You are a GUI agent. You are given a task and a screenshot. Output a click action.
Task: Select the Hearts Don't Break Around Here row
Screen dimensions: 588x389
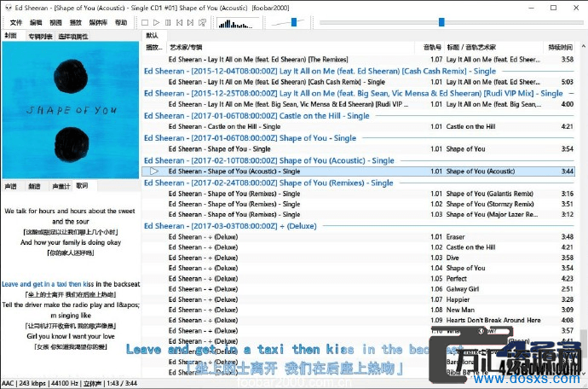click(358, 320)
